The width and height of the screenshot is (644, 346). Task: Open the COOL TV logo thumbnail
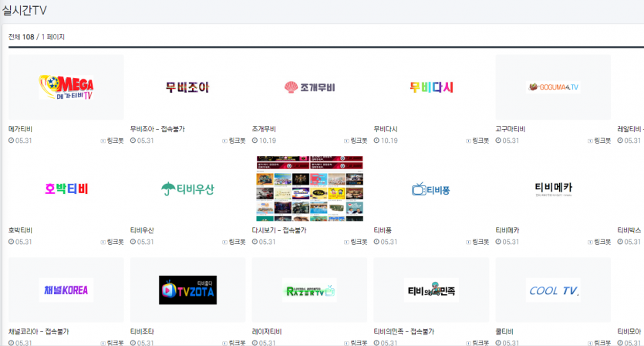click(553, 290)
